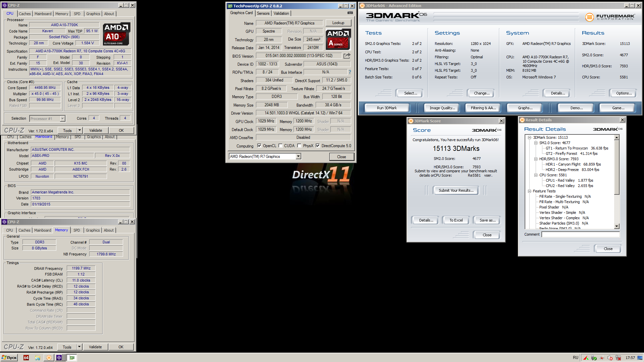
Task: Switch to the Graphics tab in bottom CPU-Z
Action: (x=93, y=230)
